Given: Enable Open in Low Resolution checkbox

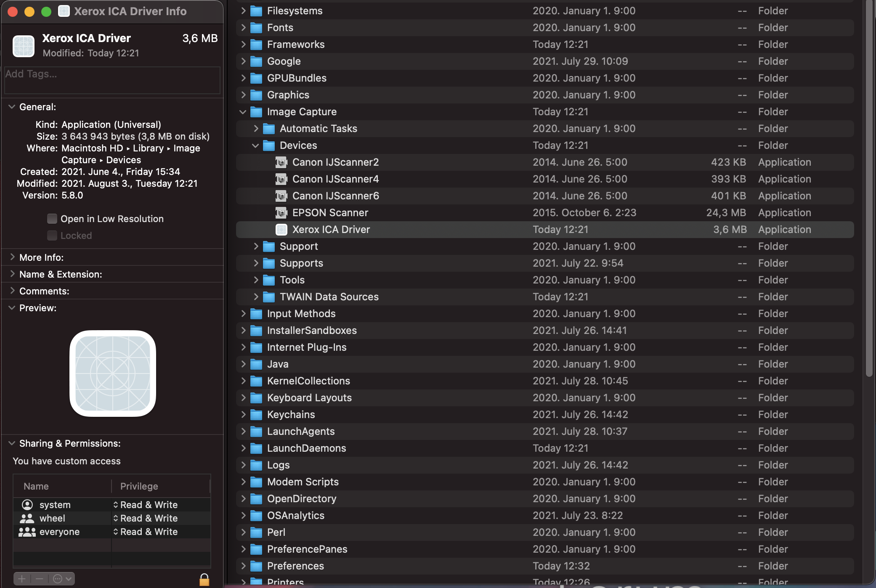Looking at the screenshot, I should point(52,219).
